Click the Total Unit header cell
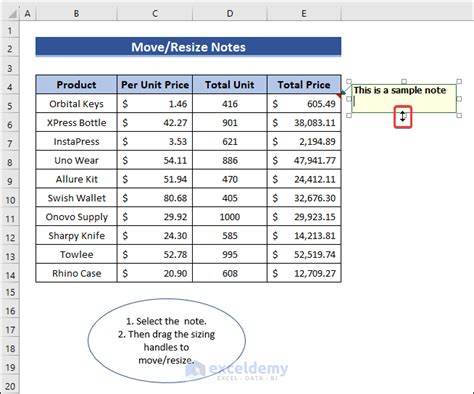This screenshot has width=474, height=394. [x=230, y=85]
